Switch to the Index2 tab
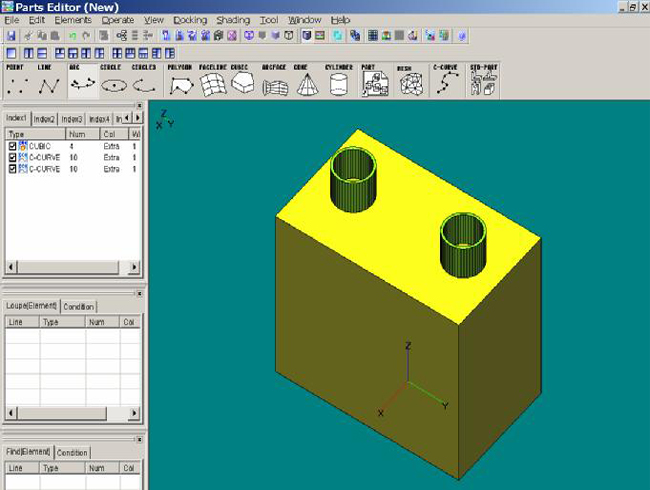This screenshot has width=650, height=490. 44,119
